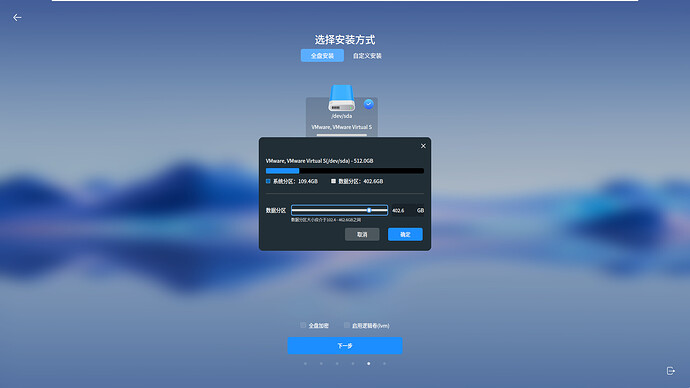Click the 数据分区: 402.6GB legend
Viewport: 690px width, 388px height.
(x=357, y=181)
